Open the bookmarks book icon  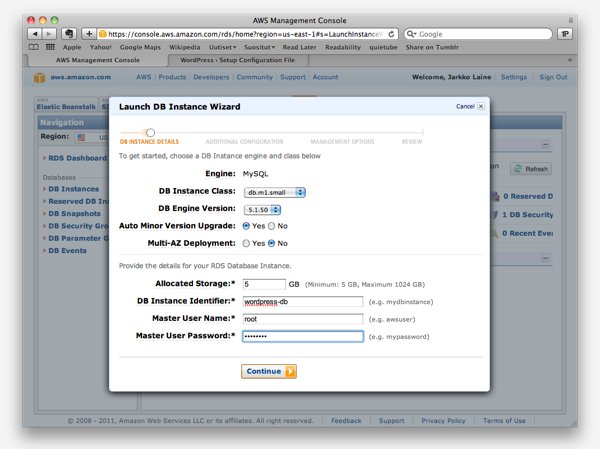35,46
